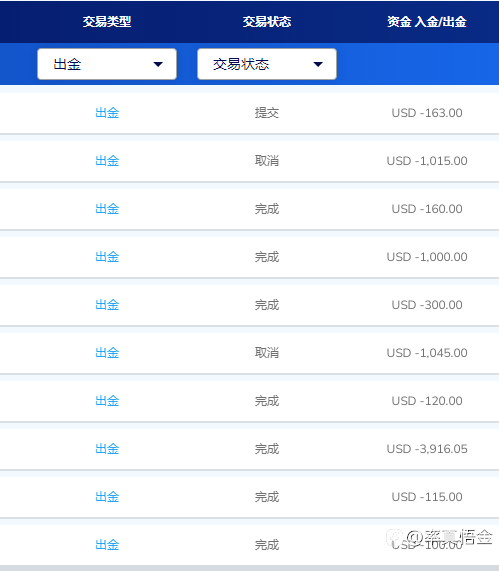
Task: Open the 出金 link for USD -115.00
Action: click(x=107, y=497)
